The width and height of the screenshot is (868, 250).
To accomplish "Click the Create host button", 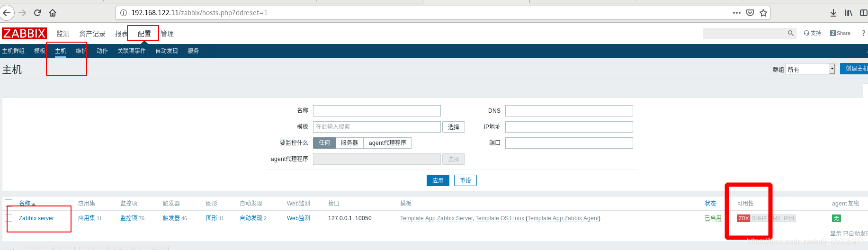I will 854,69.
